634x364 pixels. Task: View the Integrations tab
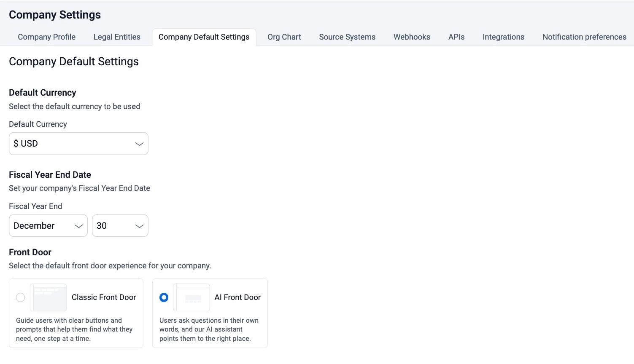pyautogui.click(x=503, y=37)
